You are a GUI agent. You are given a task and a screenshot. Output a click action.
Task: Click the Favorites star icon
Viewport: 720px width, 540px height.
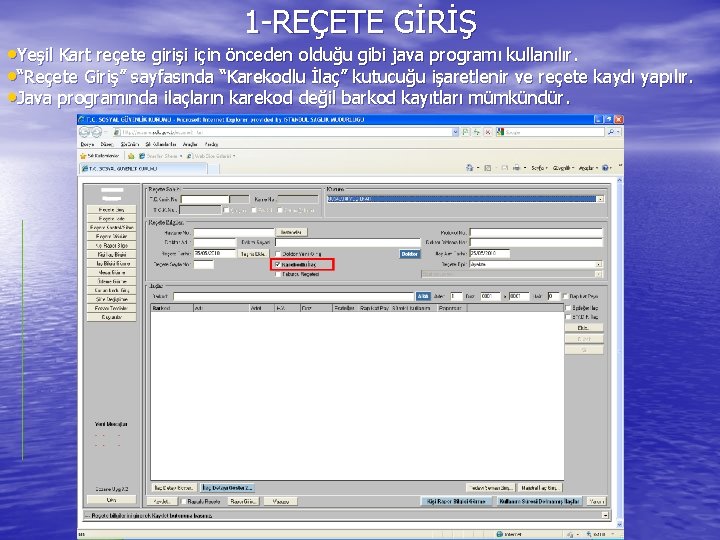pyautogui.click(x=83, y=156)
